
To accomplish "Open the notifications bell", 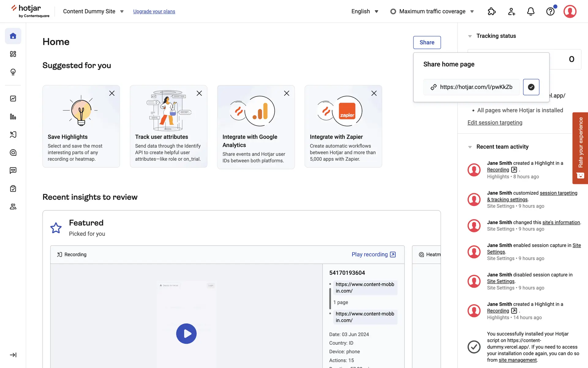I will point(530,11).
